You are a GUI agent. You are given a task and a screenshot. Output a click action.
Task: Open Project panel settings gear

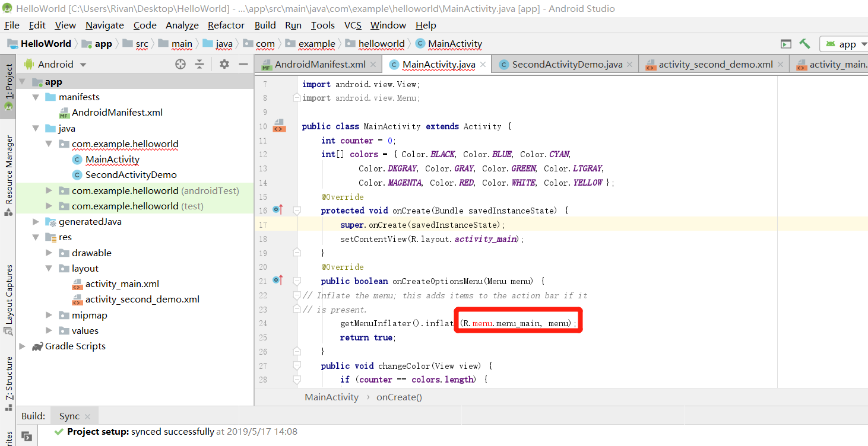click(224, 64)
